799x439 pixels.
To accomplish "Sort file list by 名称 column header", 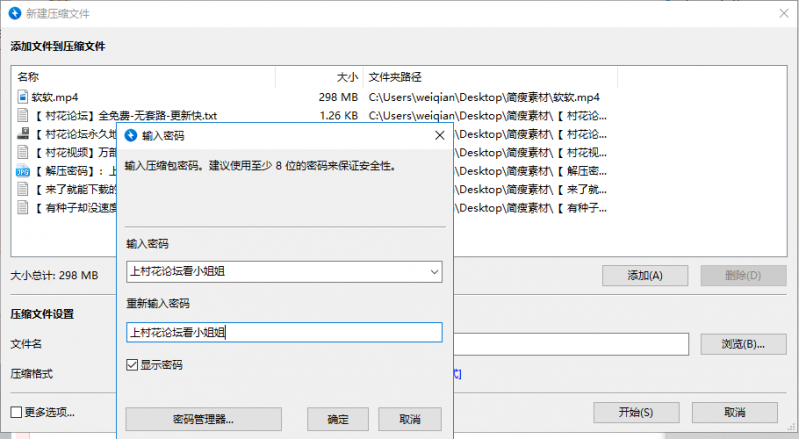I will (28, 76).
